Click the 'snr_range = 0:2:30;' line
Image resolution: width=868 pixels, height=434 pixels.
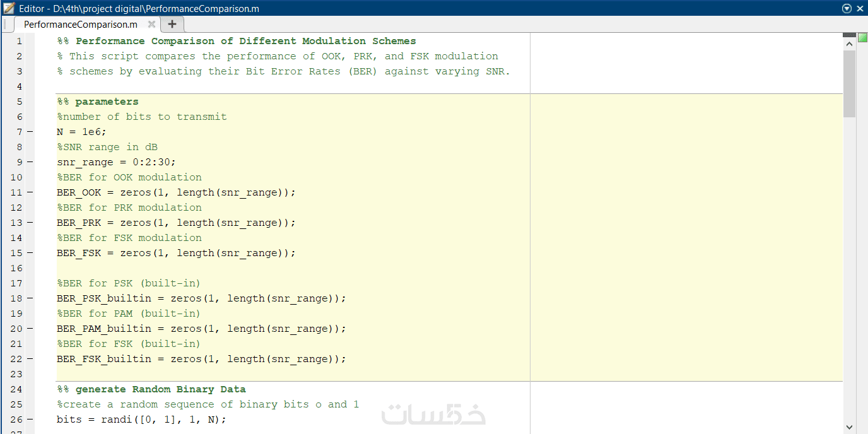117,162
